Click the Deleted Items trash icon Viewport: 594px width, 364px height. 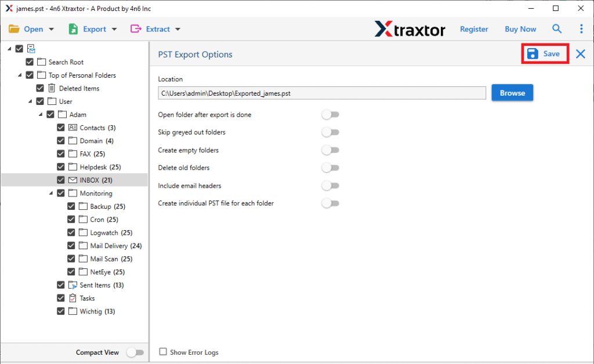(x=53, y=88)
